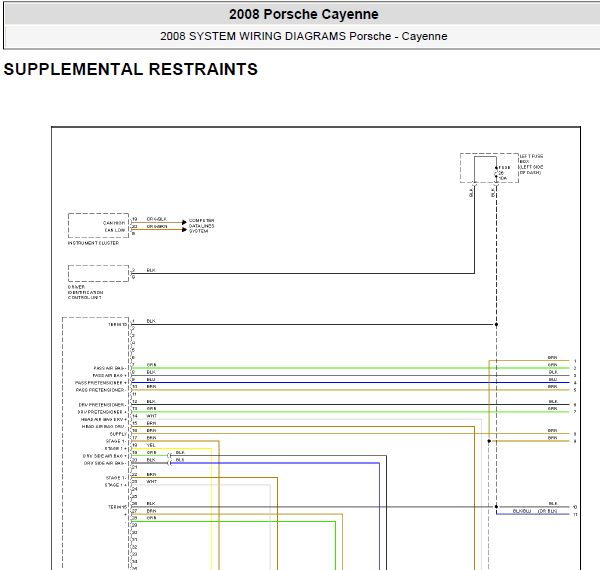600x570 pixels.
Task: Click pin number 29 on airbag module
Action: pyautogui.click(x=134, y=525)
